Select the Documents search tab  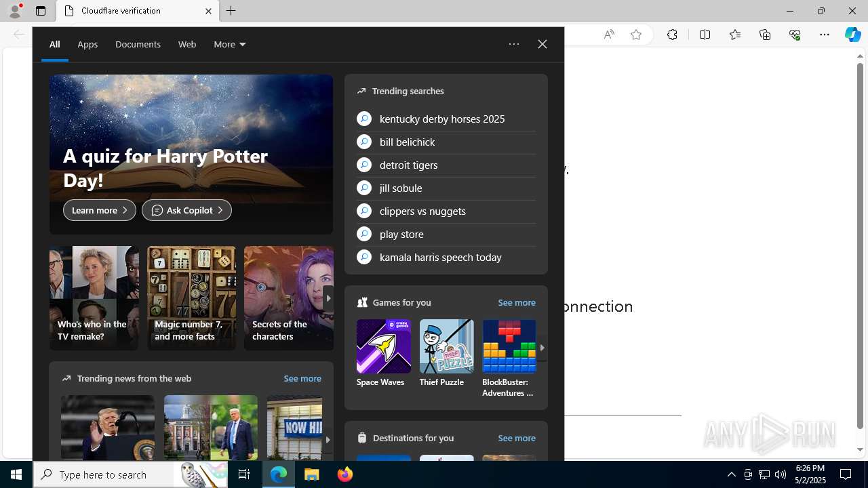pyautogui.click(x=138, y=45)
